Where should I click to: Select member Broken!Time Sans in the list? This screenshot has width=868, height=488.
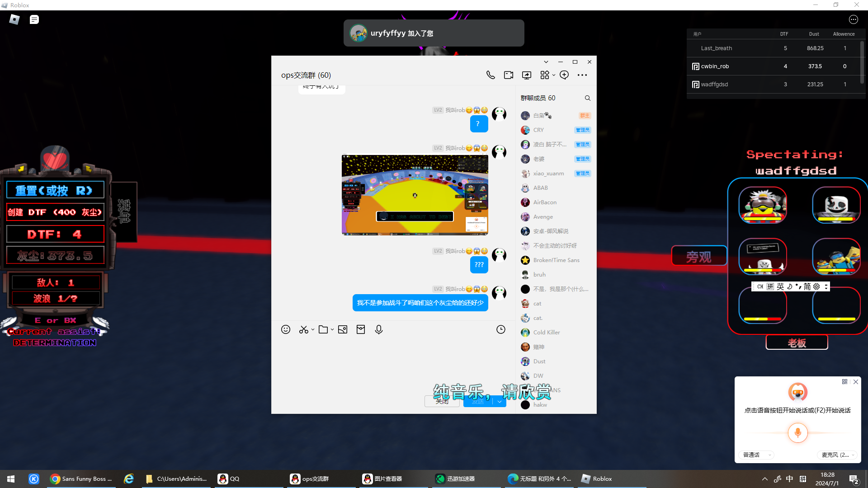pos(556,260)
